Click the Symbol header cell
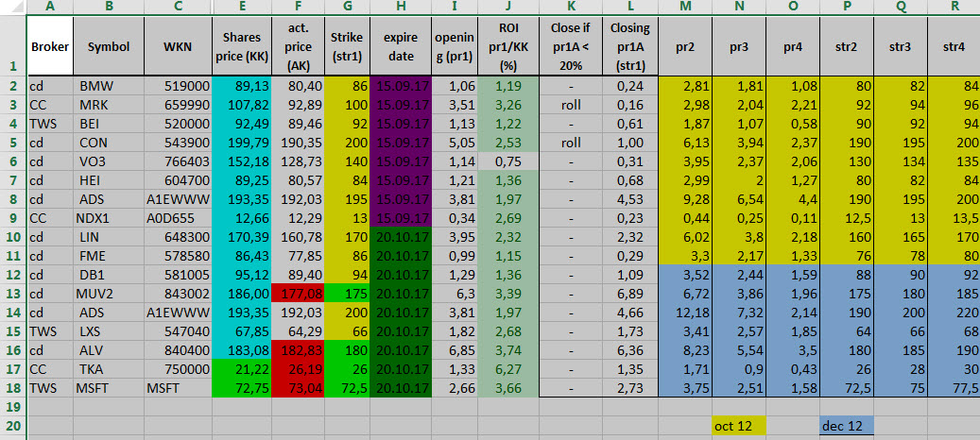Screen dimensions: 980x440 pyautogui.click(x=109, y=46)
